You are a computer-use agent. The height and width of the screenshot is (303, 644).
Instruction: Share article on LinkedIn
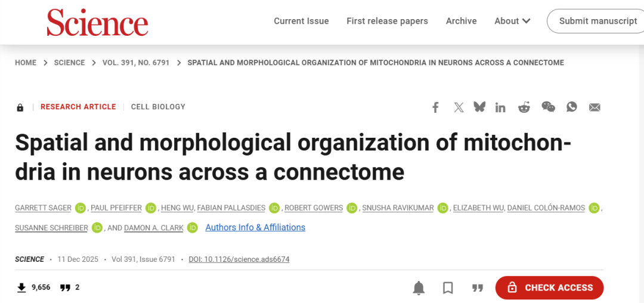point(500,107)
